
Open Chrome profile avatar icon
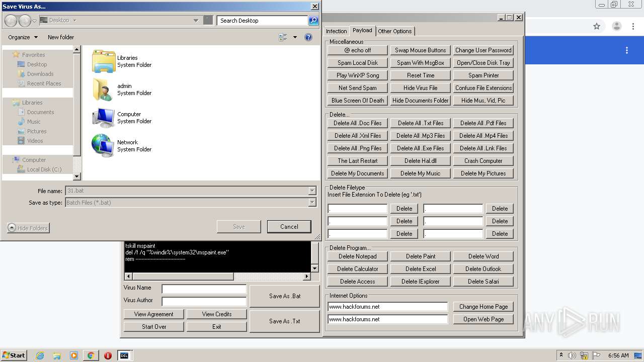coord(617,26)
